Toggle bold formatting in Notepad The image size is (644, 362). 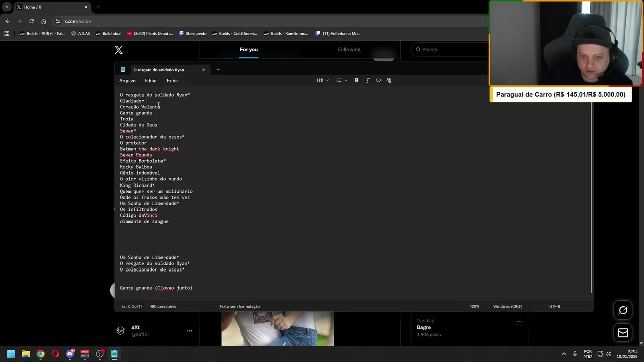click(x=357, y=80)
